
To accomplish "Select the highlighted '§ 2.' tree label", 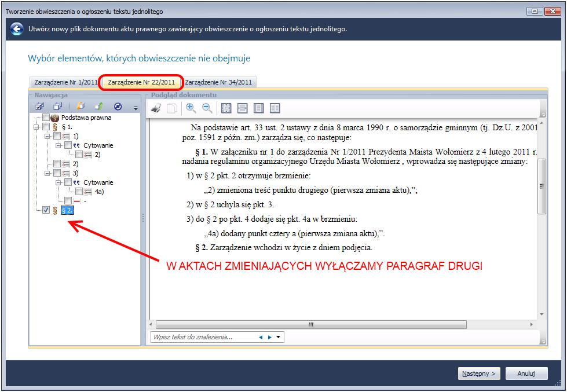I will (67, 210).
